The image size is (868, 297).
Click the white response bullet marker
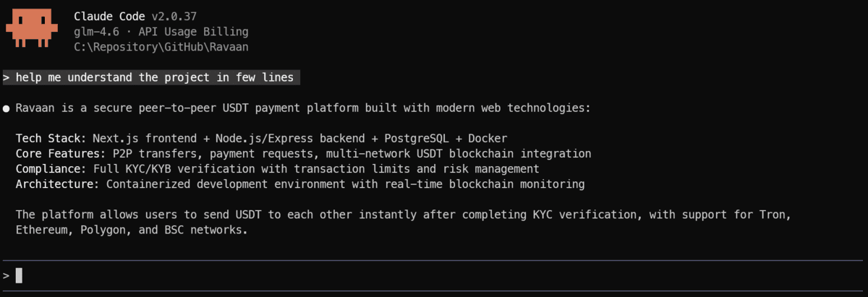pyautogui.click(x=7, y=108)
